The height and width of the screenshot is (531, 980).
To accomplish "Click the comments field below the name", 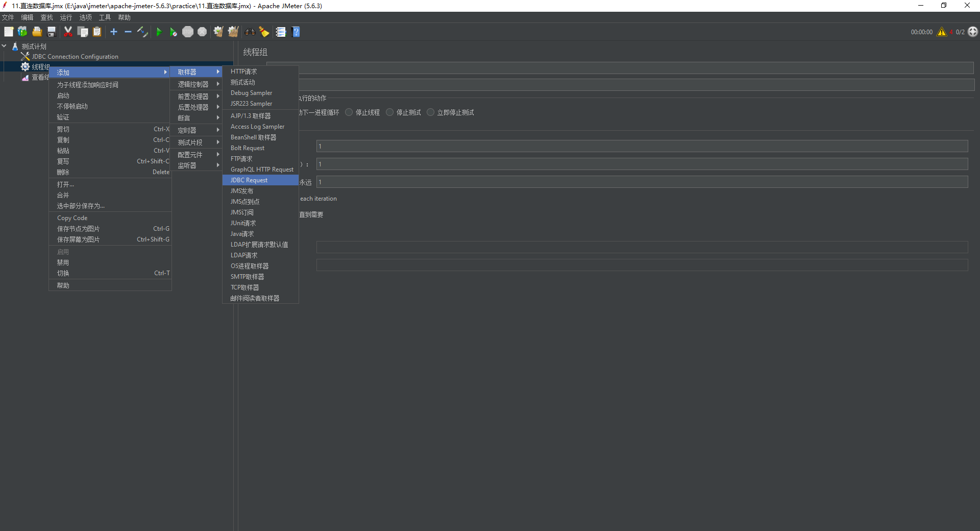I will (x=635, y=85).
